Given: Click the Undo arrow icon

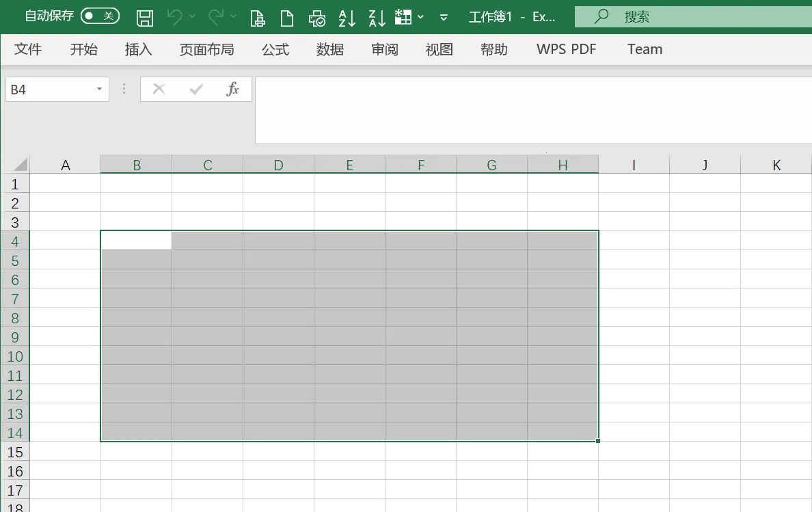Looking at the screenshot, I should [x=174, y=17].
